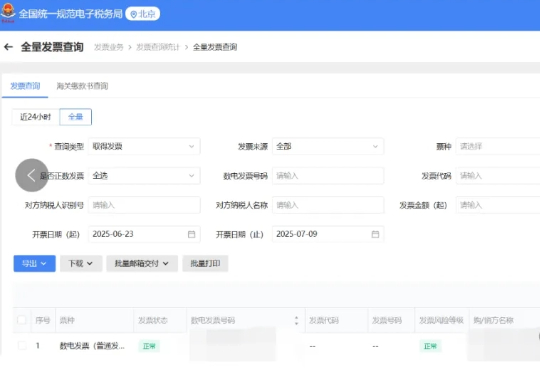Open calendar icon for start date
540x372 pixels.
pyautogui.click(x=191, y=234)
